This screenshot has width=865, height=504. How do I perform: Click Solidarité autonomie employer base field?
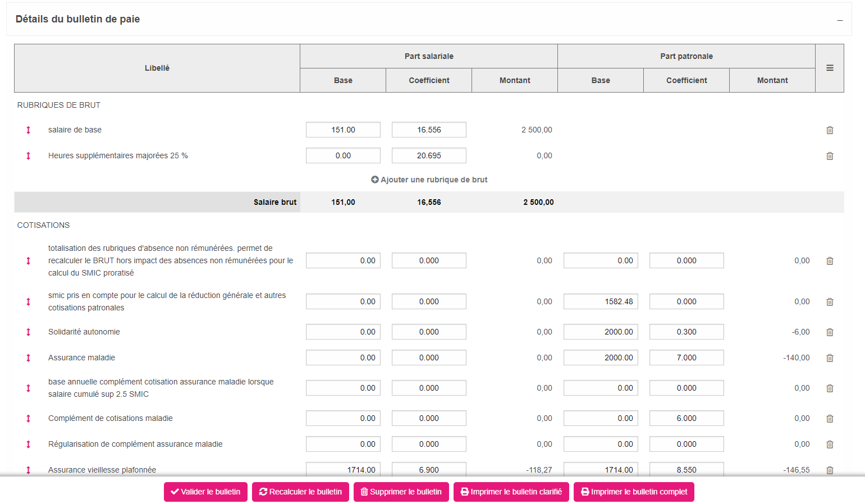601,332
